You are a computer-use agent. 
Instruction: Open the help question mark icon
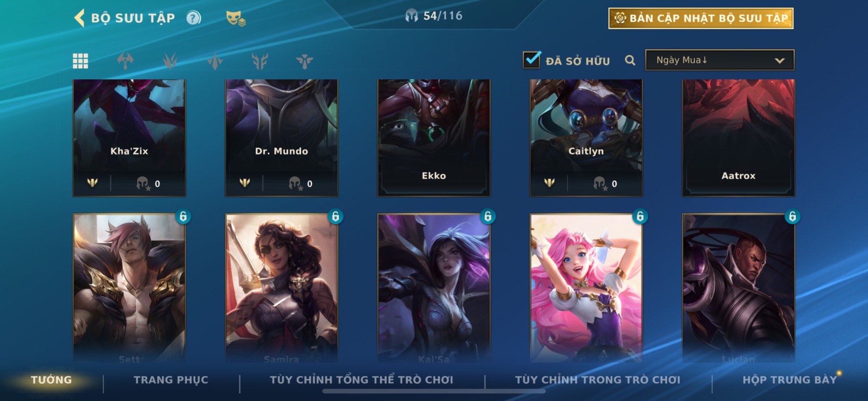pyautogui.click(x=194, y=18)
